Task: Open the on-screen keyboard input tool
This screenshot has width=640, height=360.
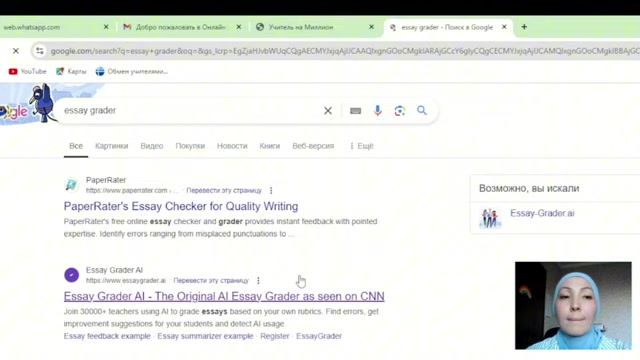Action: 356,111
